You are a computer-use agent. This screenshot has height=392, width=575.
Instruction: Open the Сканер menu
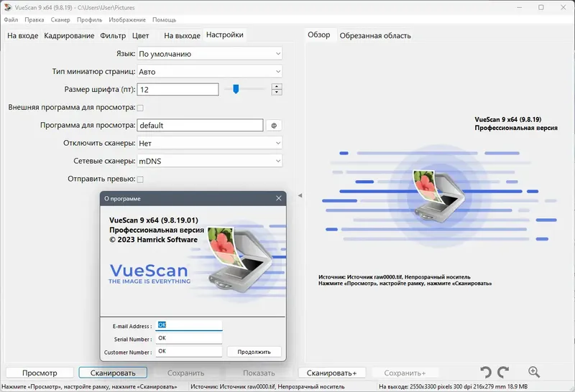60,20
